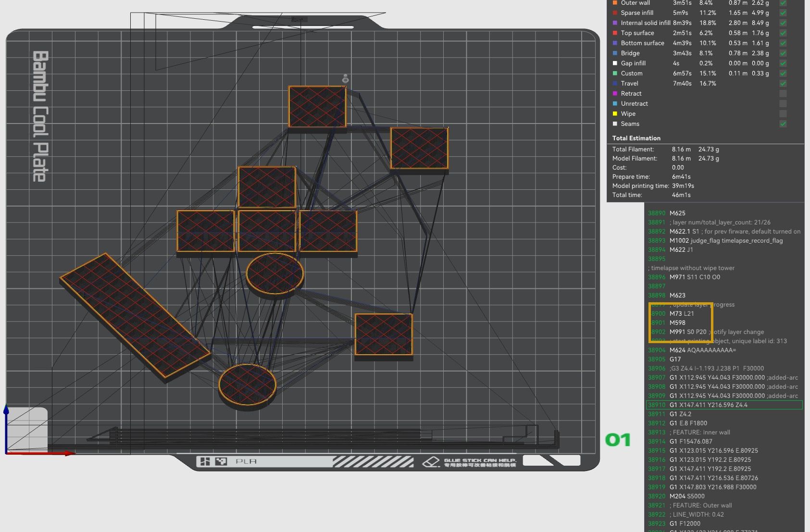Click the yellow Wipe swatch
Image resolution: width=810 pixels, height=532 pixels.
coord(615,114)
